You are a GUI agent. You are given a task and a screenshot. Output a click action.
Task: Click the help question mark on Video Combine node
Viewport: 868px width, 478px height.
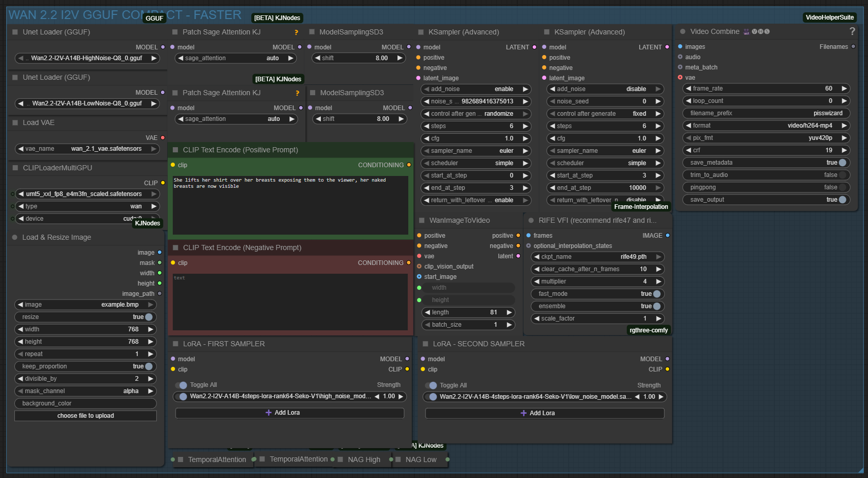point(852,31)
